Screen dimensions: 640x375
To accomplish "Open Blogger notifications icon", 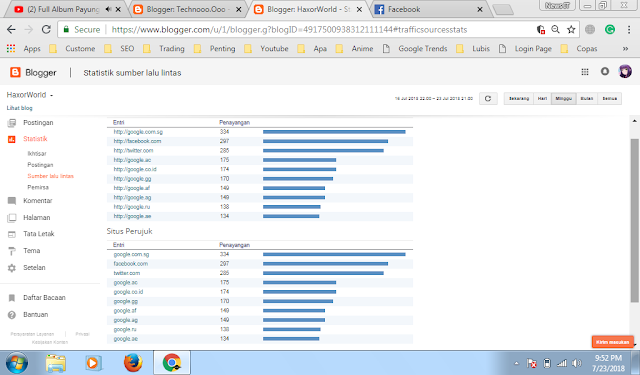I will pos(604,71).
